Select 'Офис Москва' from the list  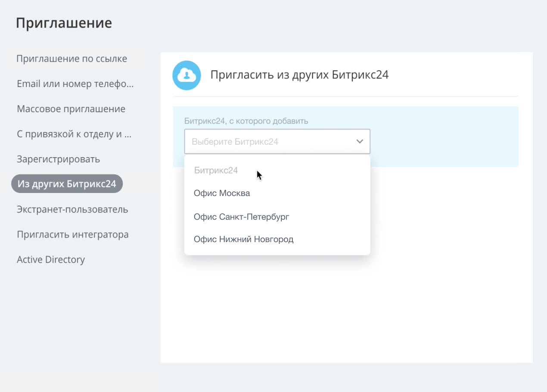click(222, 193)
